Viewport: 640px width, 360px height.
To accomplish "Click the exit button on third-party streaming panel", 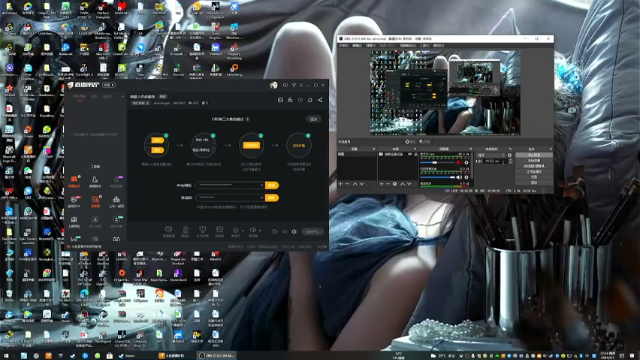I will pyautogui.click(x=313, y=119).
